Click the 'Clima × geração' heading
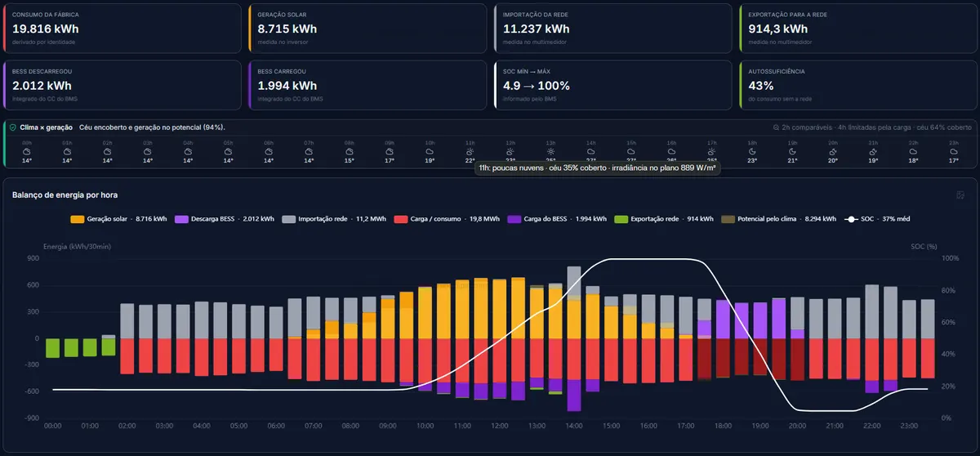The height and width of the screenshot is (456, 980). pos(47,127)
